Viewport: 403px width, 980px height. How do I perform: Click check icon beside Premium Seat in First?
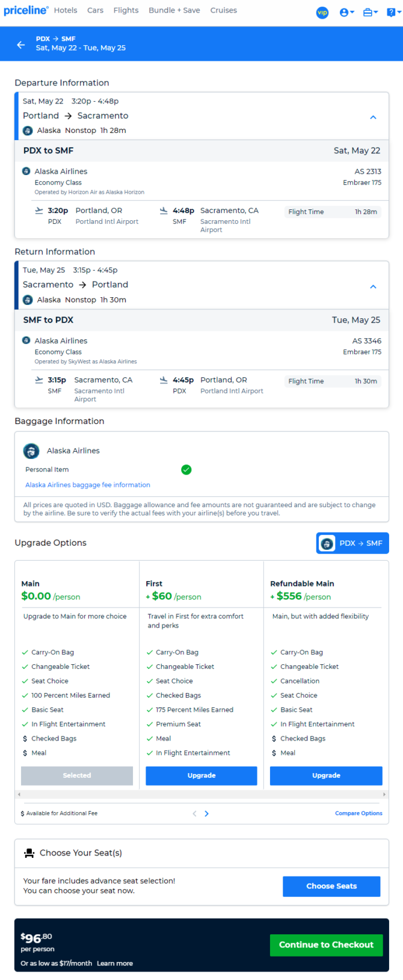point(150,724)
